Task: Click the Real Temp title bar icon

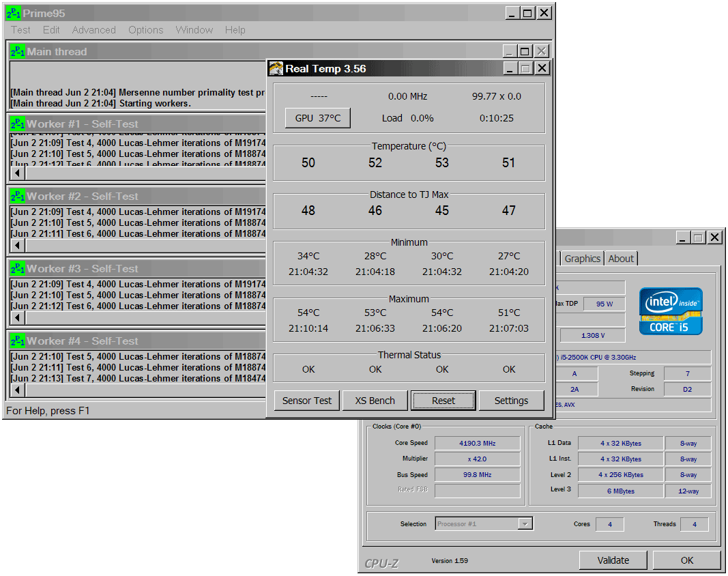Action: pos(276,68)
